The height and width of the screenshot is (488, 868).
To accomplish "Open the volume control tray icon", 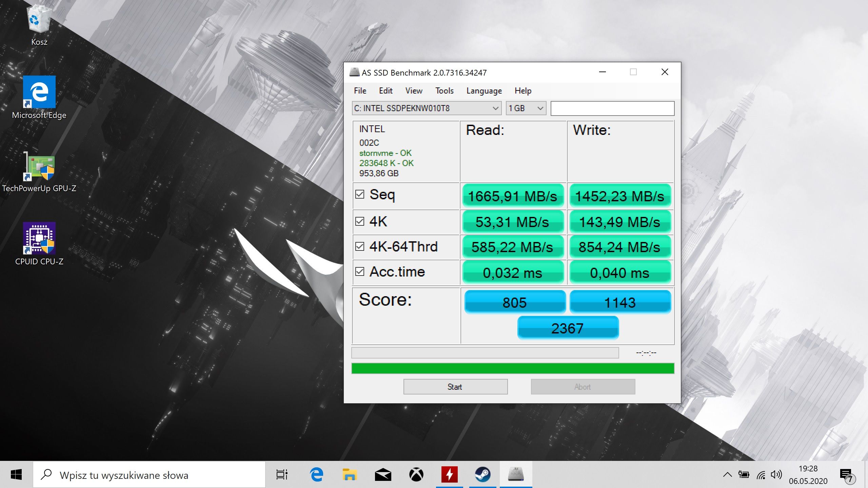I will [x=776, y=475].
